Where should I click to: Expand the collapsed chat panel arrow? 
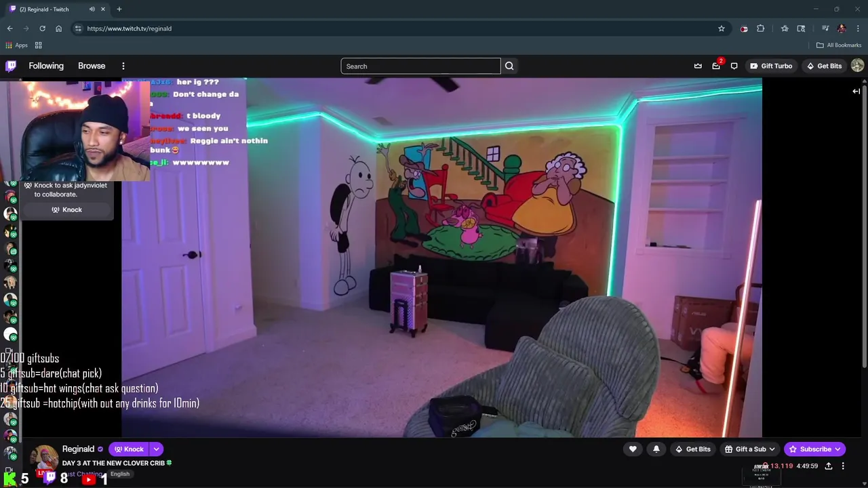tap(856, 91)
